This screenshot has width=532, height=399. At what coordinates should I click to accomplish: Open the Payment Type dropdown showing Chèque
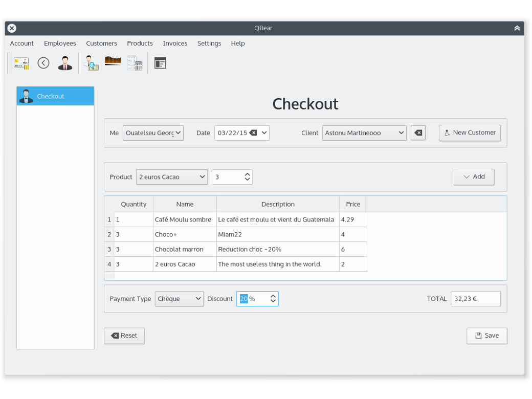(x=179, y=298)
